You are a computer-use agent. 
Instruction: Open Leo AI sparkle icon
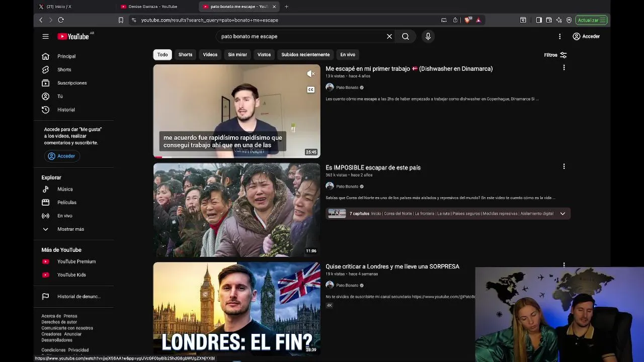[559, 20]
